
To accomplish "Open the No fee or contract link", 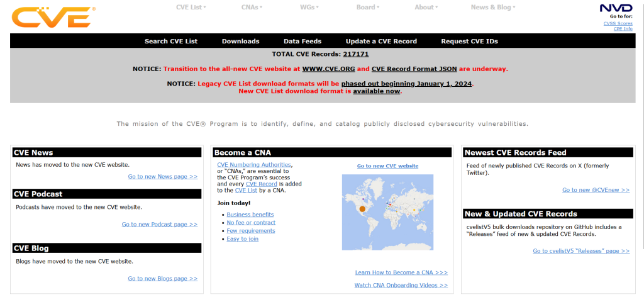I will (251, 223).
